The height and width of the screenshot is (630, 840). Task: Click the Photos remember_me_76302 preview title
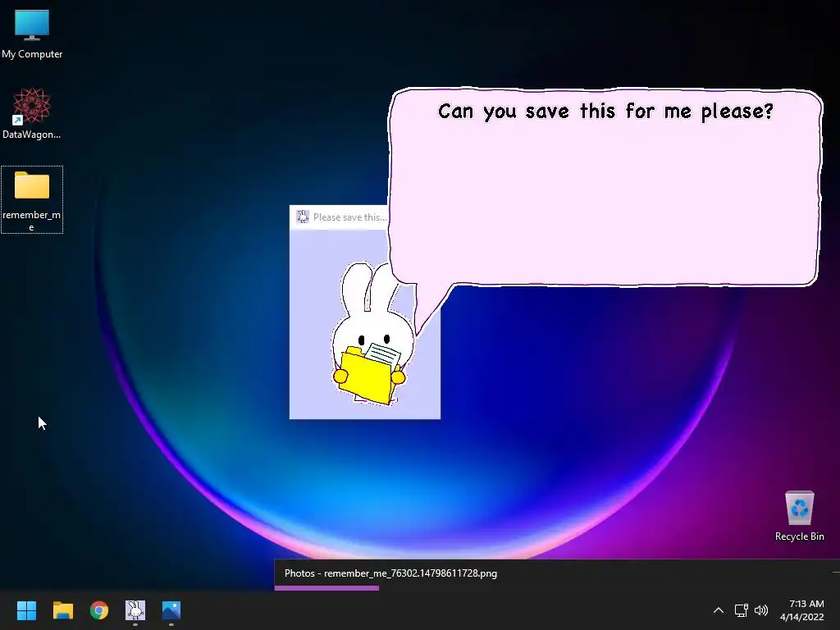(390, 573)
